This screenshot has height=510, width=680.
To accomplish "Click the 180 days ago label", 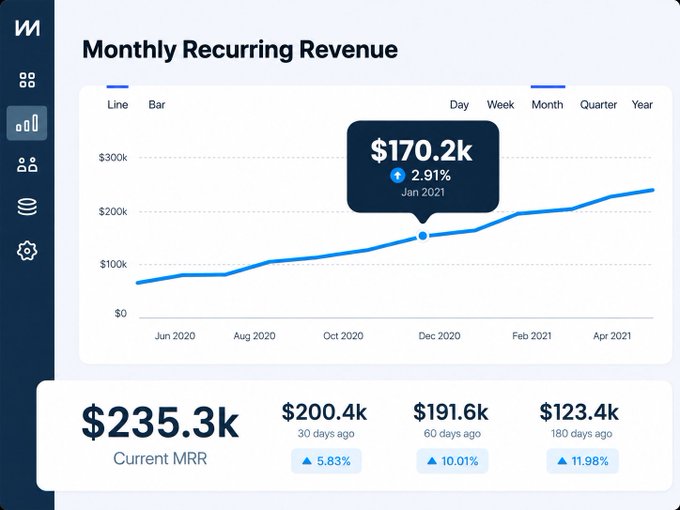I will pyautogui.click(x=582, y=434).
